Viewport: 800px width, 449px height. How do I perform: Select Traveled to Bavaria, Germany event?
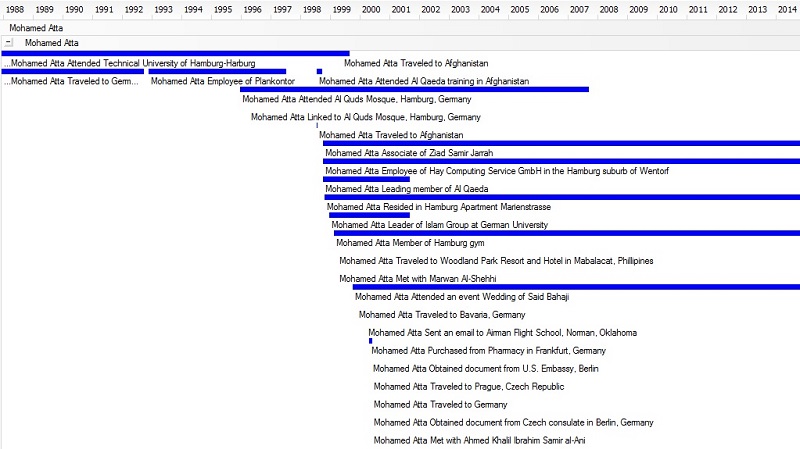click(x=442, y=315)
